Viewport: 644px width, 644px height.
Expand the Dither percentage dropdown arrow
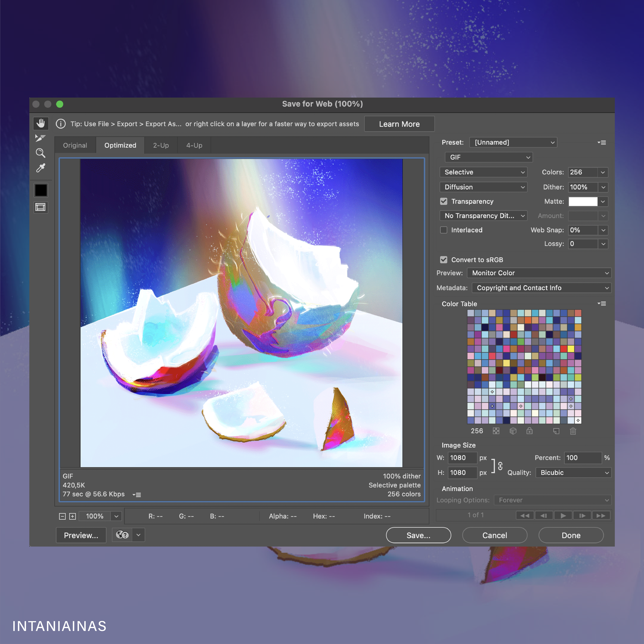[x=603, y=187]
